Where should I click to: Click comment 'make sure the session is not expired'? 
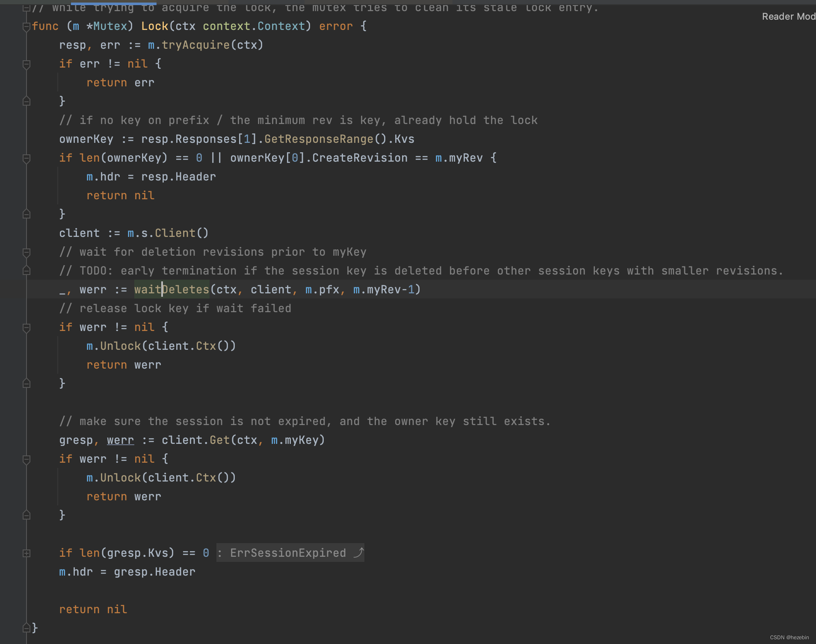point(305,421)
